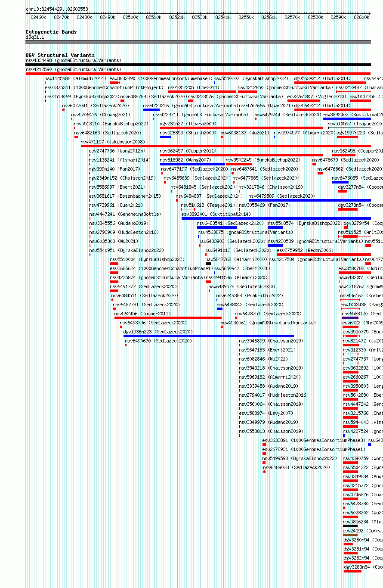
Task: Click esv3375351 1000GenomesConsortiumPilotProject label
Action: (x=104, y=87)
